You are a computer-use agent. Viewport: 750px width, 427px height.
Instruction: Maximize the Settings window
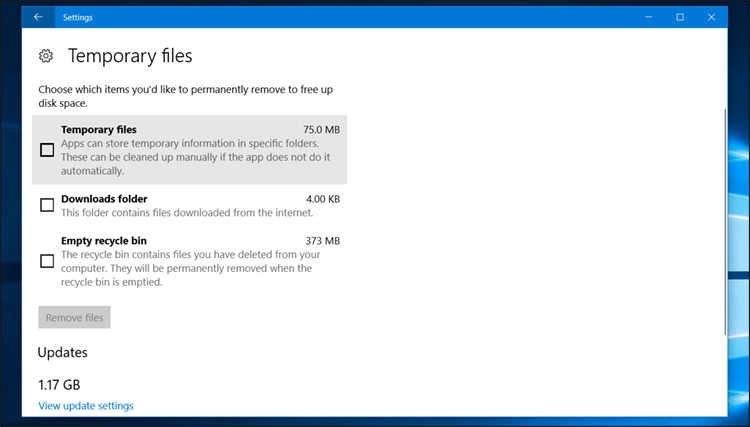point(680,17)
